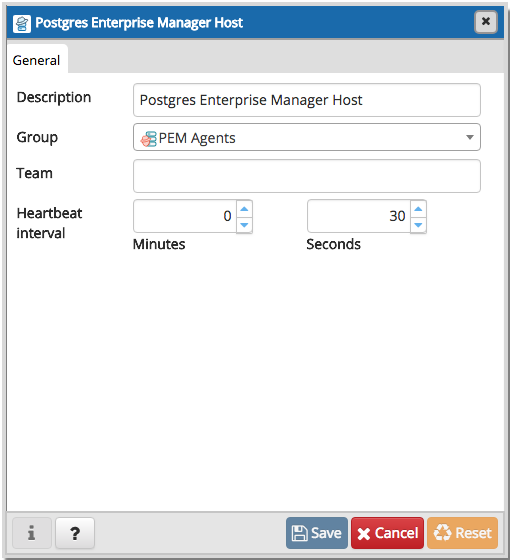Focus the Team input field
Screen dimensions: 510x560
coord(307,176)
